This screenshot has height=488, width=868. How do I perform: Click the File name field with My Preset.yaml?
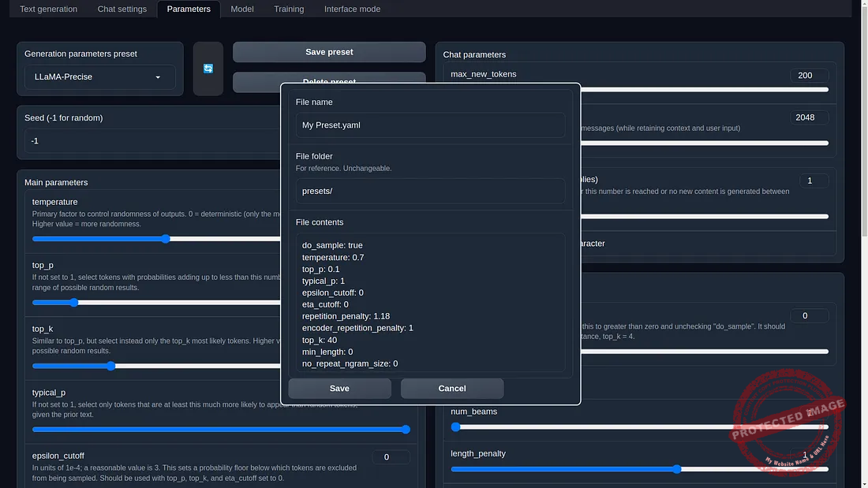(430, 125)
